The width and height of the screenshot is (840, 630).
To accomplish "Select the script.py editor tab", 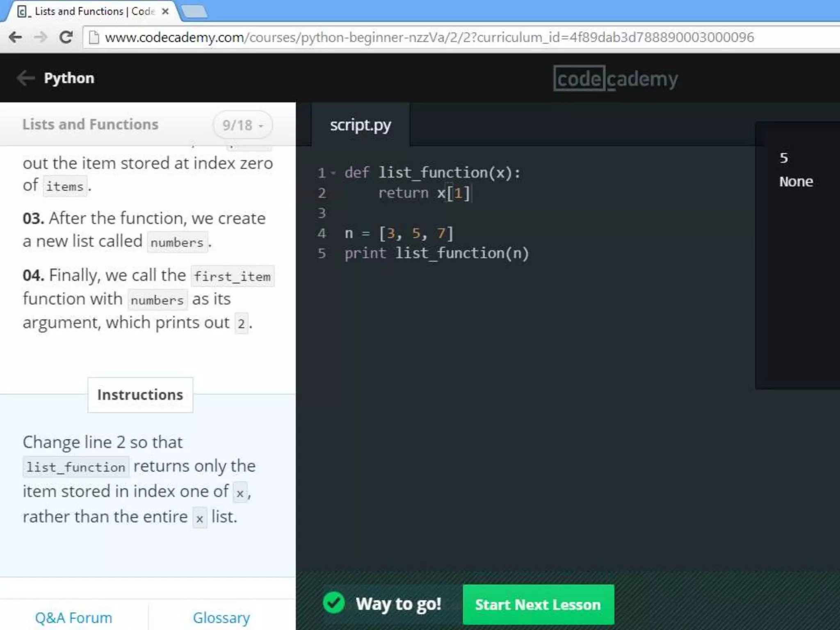I will 361,125.
